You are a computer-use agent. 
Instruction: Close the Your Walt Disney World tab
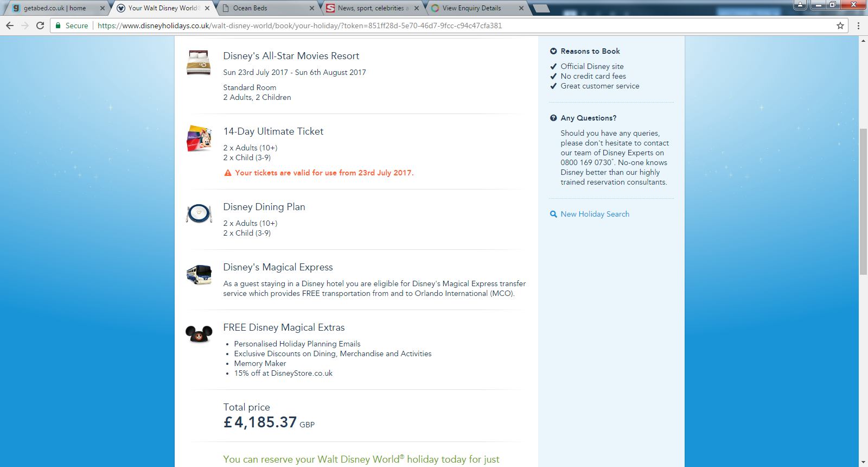pos(207,8)
